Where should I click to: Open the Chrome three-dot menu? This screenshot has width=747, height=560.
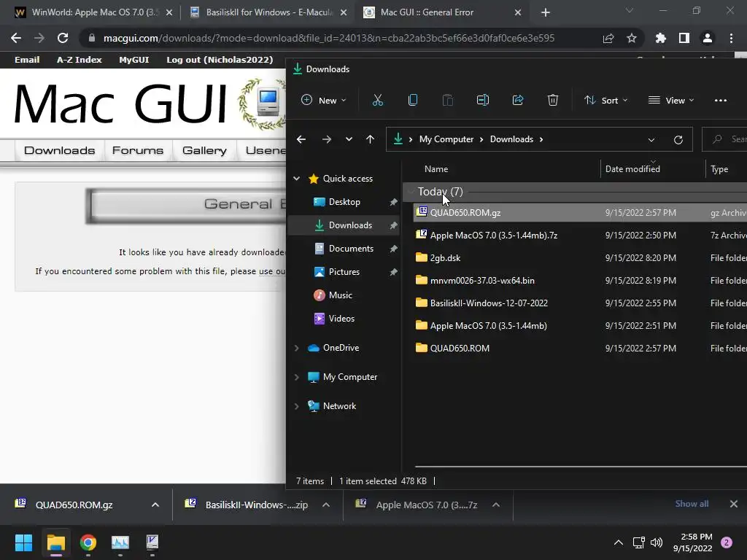pyautogui.click(x=731, y=38)
